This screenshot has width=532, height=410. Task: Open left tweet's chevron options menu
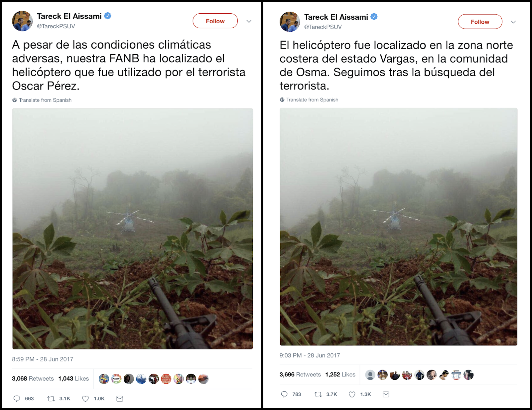point(249,21)
